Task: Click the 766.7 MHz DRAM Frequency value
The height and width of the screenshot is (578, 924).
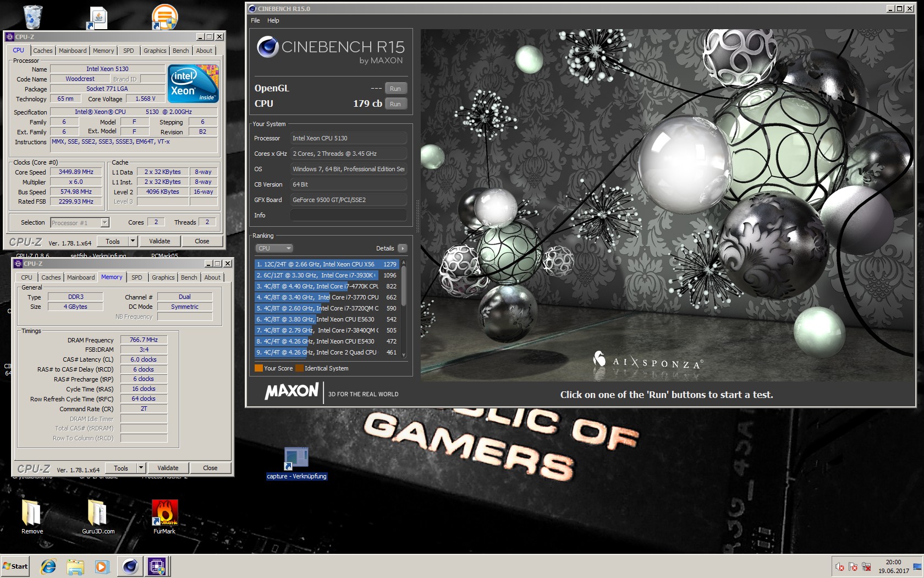Action: (144, 340)
